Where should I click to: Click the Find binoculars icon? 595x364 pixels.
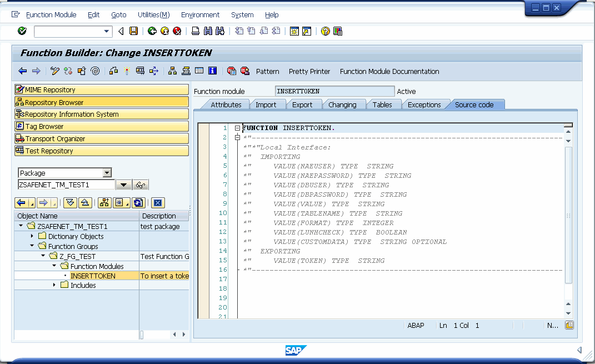pyautogui.click(x=208, y=31)
